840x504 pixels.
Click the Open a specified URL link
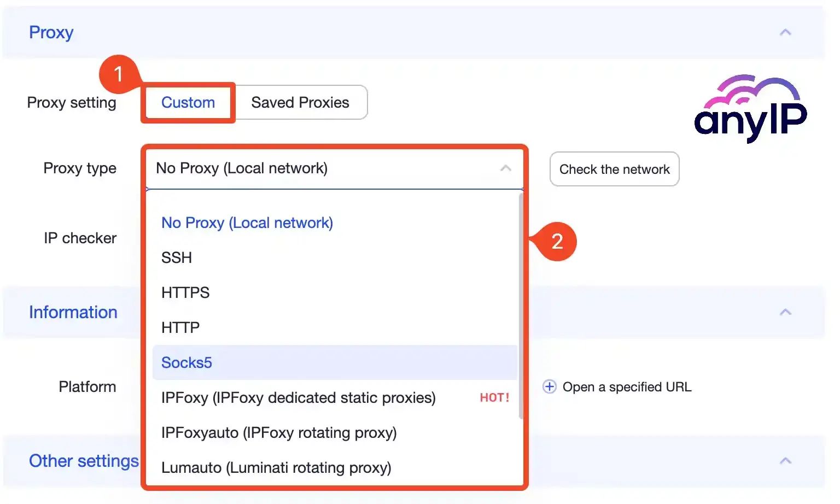[x=627, y=386]
